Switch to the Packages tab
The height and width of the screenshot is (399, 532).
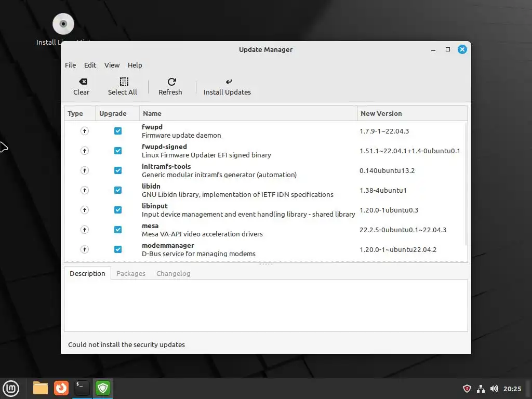tap(131, 273)
